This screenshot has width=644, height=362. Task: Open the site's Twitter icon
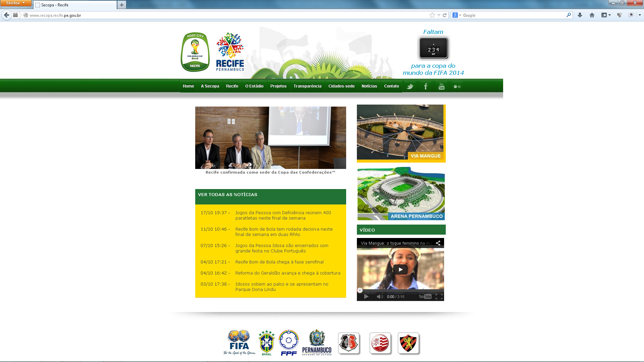(410, 86)
